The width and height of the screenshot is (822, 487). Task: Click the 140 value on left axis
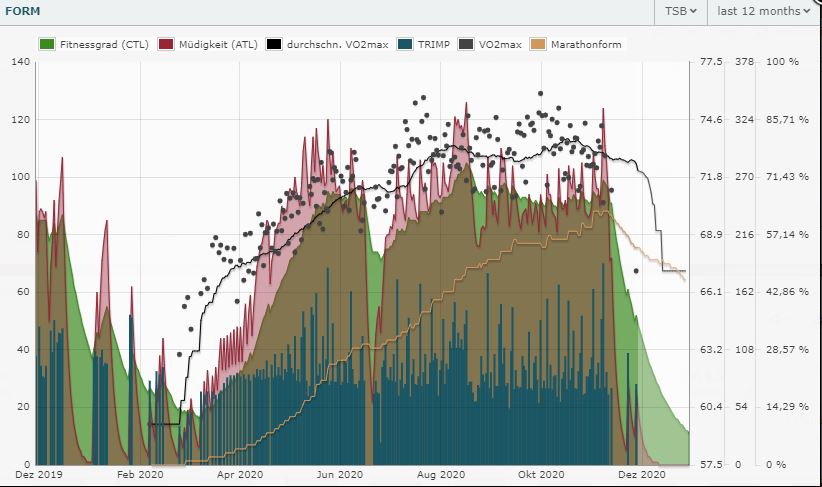tap(20, 62)
